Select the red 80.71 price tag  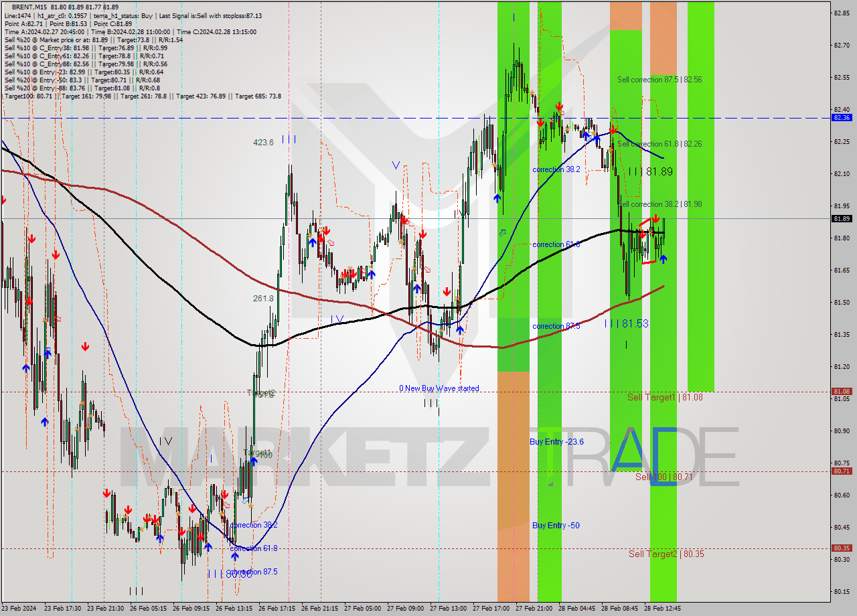coord(842,471)
